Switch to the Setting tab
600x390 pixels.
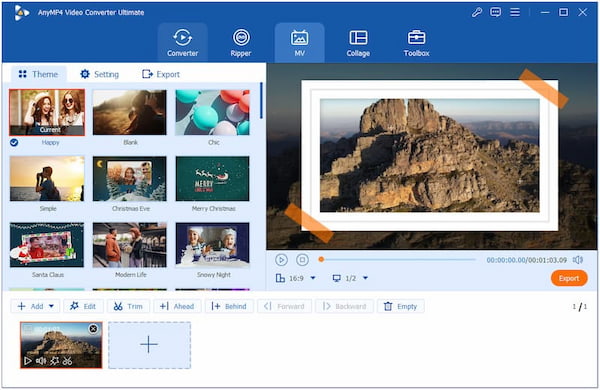99,74
